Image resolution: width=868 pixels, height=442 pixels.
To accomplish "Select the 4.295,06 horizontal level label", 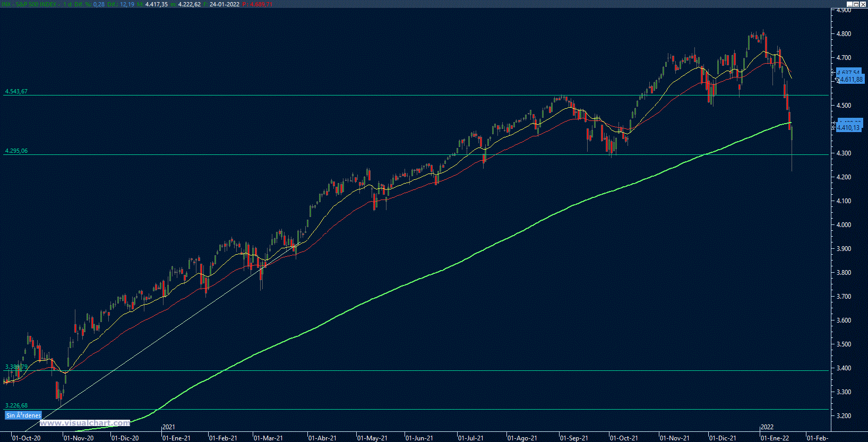I will coord(16,151).
